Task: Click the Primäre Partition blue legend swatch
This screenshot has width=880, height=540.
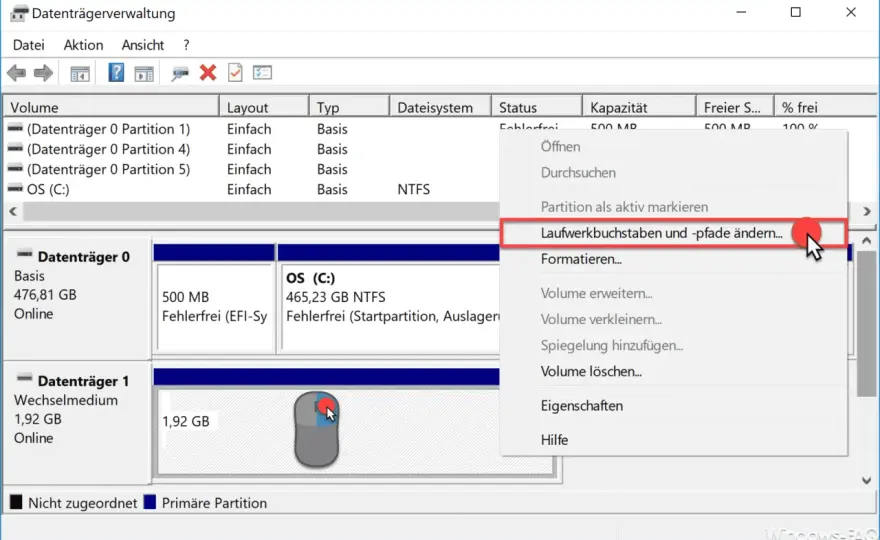Action: tap(149, 502)
